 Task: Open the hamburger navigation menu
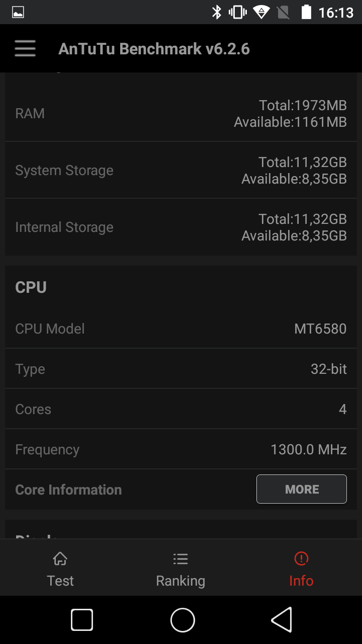pos(25,48)
